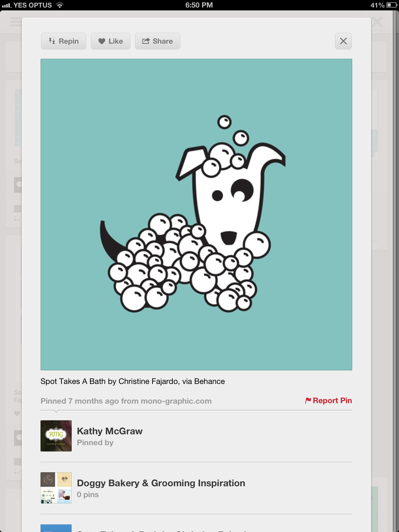399x532 pixels.
Task: Close the pin detail dialog
Action: 343,41
